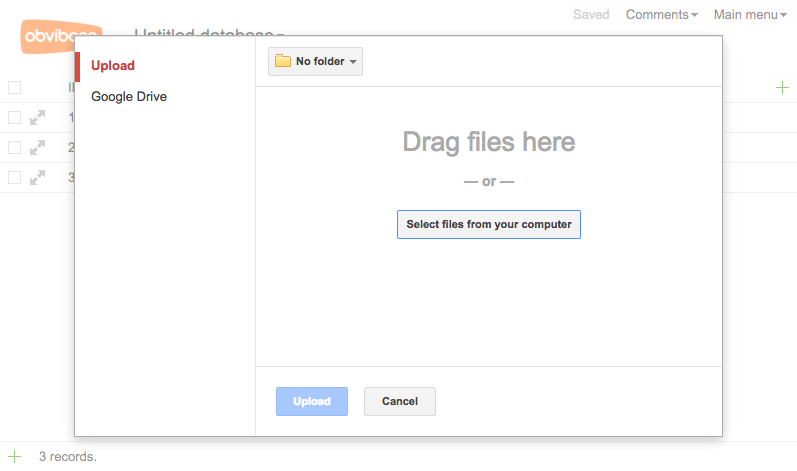
Task: Expand record in first row
Action: click(37, 118)
